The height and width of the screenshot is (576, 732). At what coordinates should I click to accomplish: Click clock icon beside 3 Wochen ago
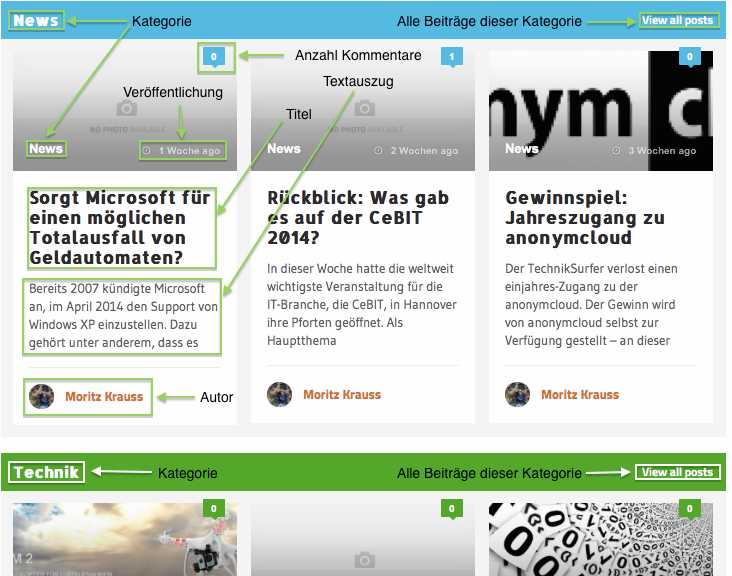616,151
